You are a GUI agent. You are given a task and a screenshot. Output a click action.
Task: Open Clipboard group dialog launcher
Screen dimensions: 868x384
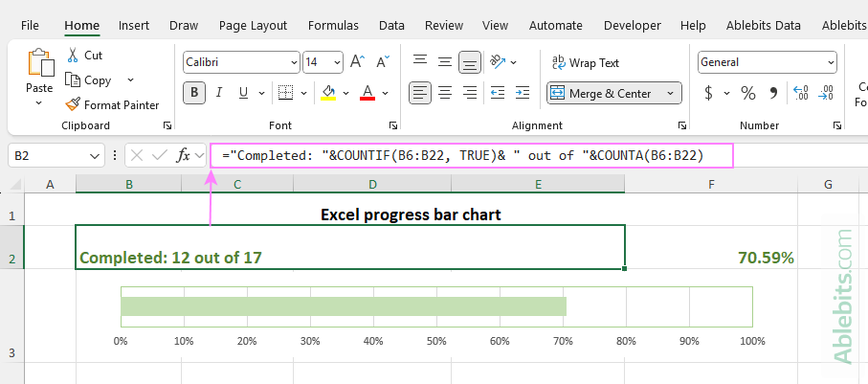coord(167,125)
